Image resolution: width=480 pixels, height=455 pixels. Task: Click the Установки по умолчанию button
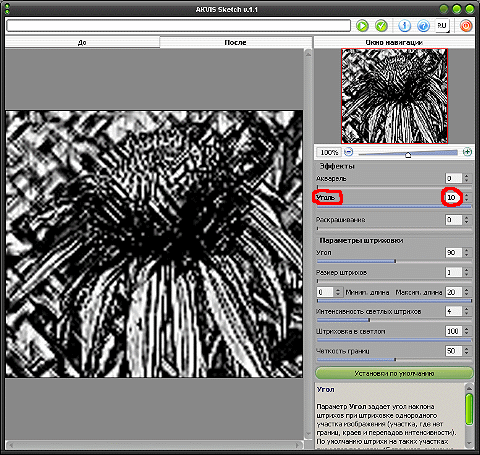pos(394,373)
